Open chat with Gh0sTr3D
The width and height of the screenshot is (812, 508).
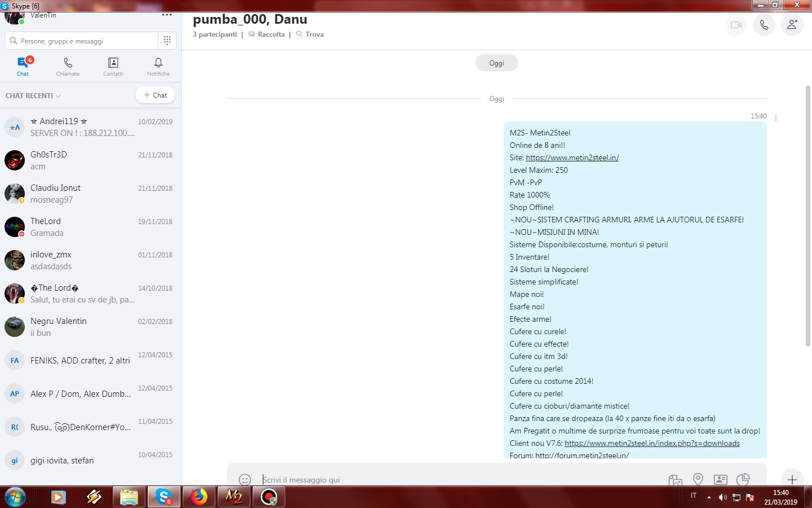(x=90, y=160)
